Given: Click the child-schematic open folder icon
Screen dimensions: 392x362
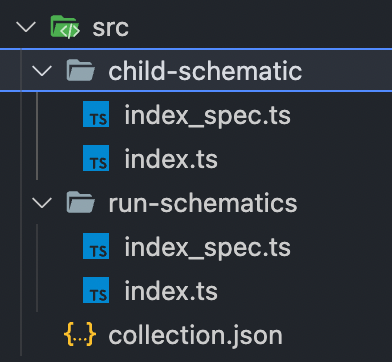Looking at the screenshot, I should [x=81, y=70].
